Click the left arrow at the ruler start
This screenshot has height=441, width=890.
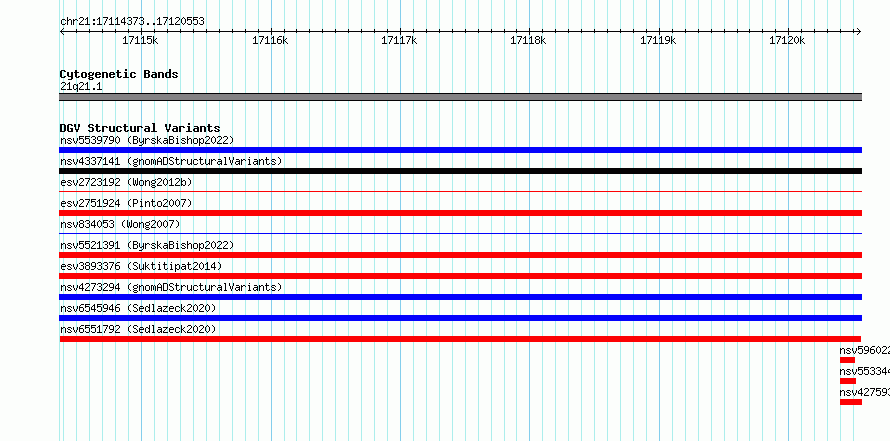tap(62, 32)
